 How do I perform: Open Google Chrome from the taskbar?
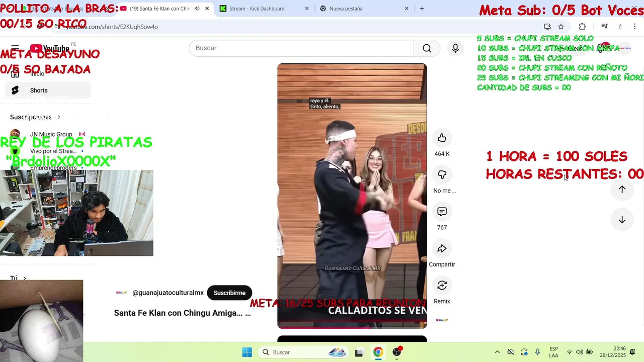pos(378,352)
